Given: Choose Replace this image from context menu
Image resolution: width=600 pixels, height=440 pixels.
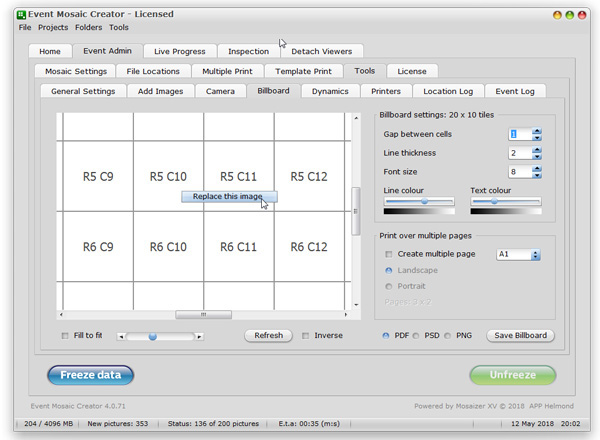Looking at the screenshot, I should [229, 197].
